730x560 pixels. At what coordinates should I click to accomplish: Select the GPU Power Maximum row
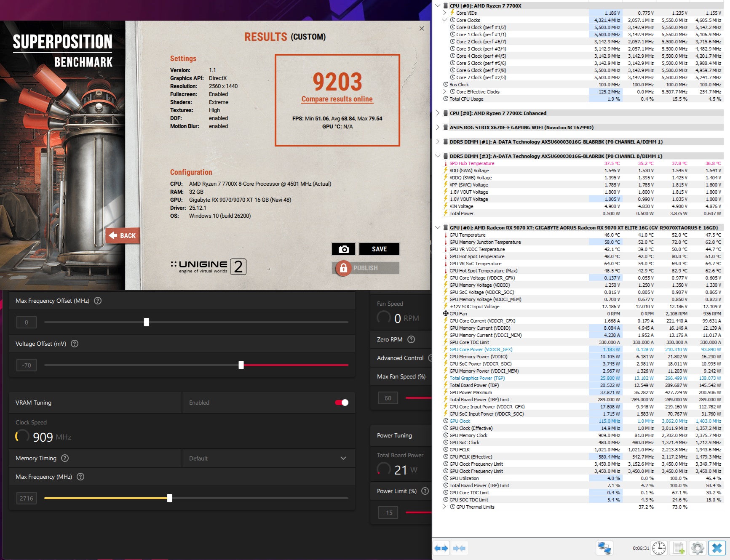tap(583, 392)
